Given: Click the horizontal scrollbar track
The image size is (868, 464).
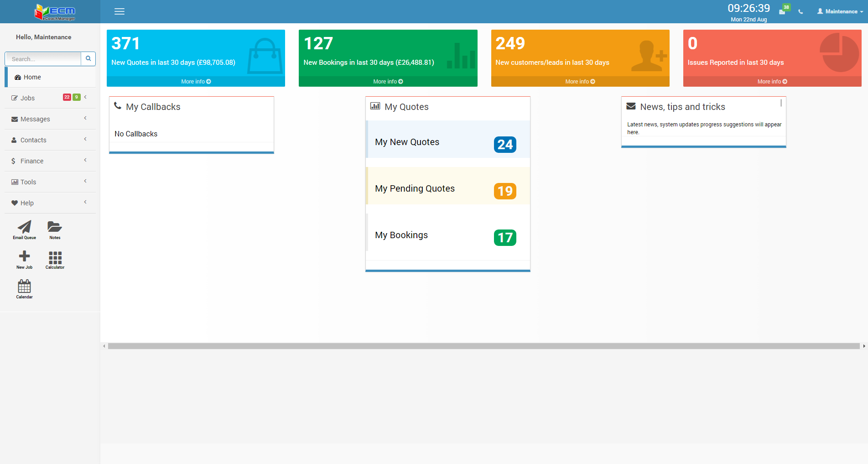Looking at the screenshot, I should point(483,346).
